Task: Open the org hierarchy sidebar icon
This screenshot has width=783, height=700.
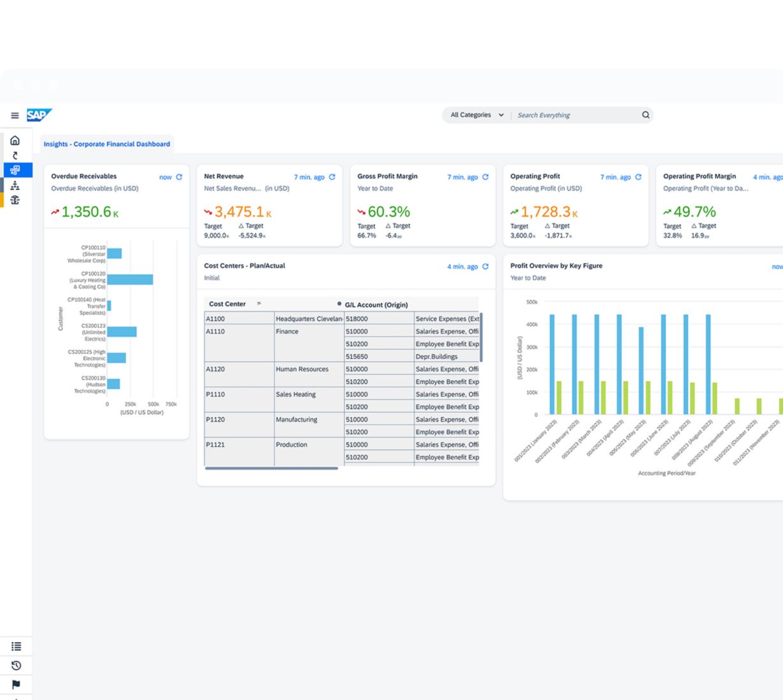Action: tap(15, 185)
